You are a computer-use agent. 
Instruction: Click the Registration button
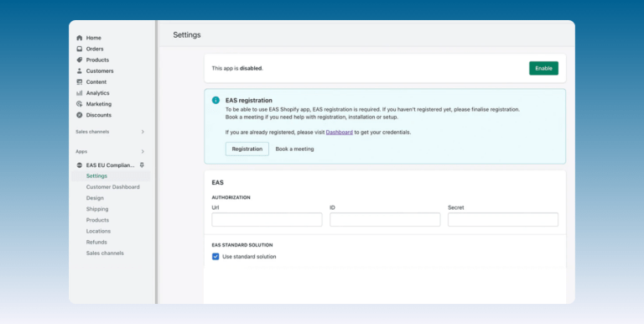247,149
